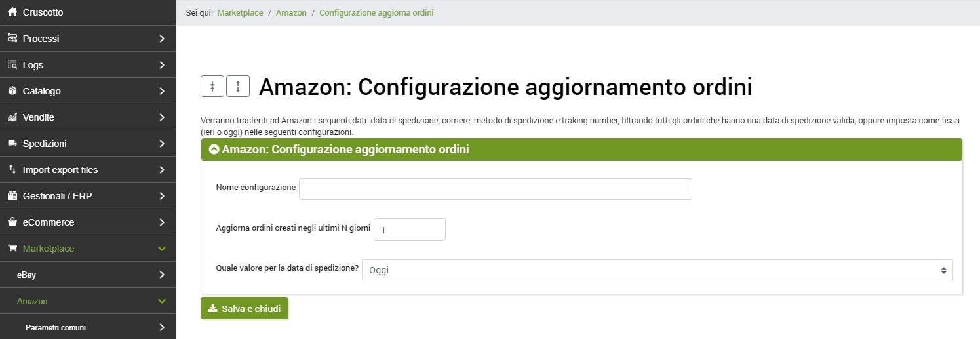The image size is (980, 339).
Task: Click the N giorni number field
Action: tap(409, 229)
